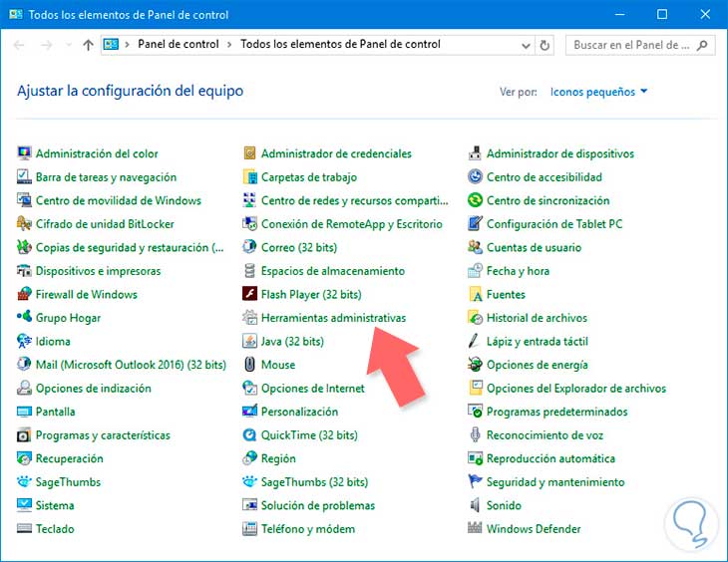The height and width of the screenshot is (562, 728).
Task: Open Configuración de Tablet PC link
Action: click(x=554, y=224)
